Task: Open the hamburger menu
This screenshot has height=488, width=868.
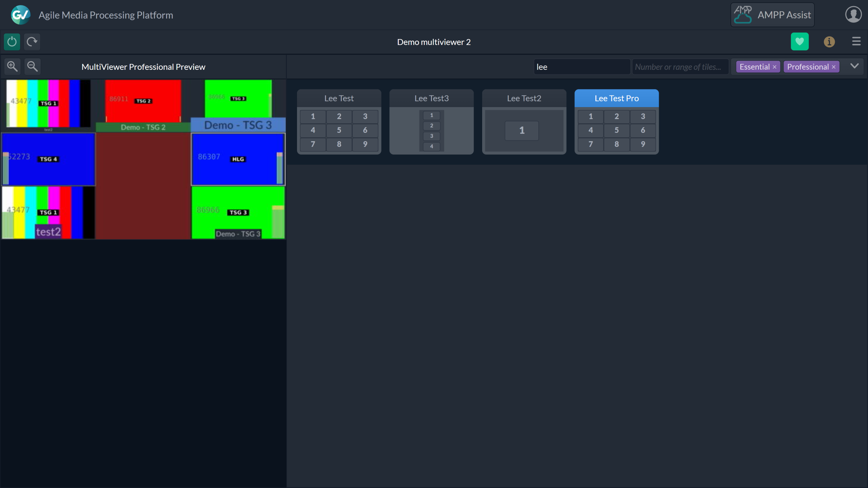Action: click(x=856, y=41)
